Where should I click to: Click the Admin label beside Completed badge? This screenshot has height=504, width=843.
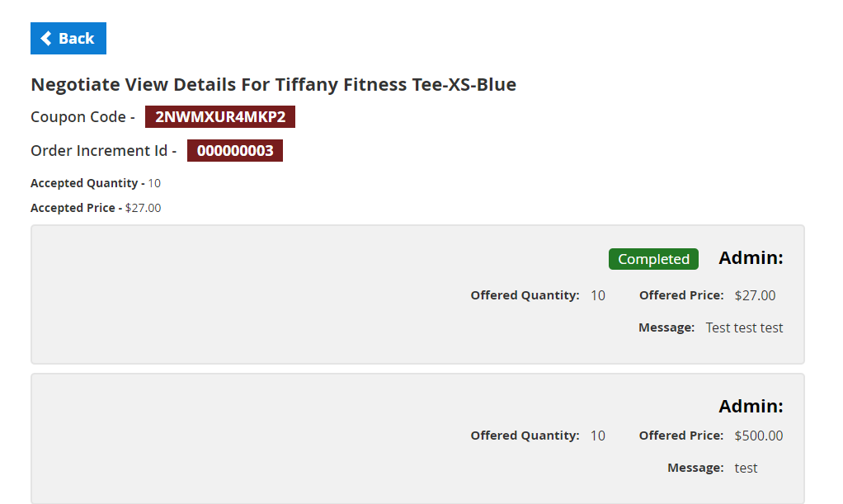coord(751,258)
